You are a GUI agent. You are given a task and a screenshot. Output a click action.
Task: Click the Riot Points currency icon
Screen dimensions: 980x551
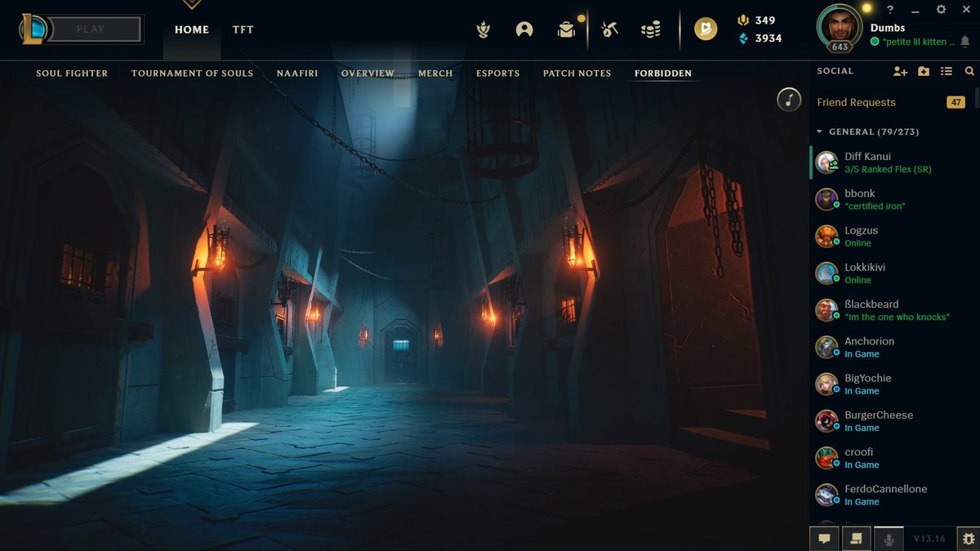pos(743,20)
